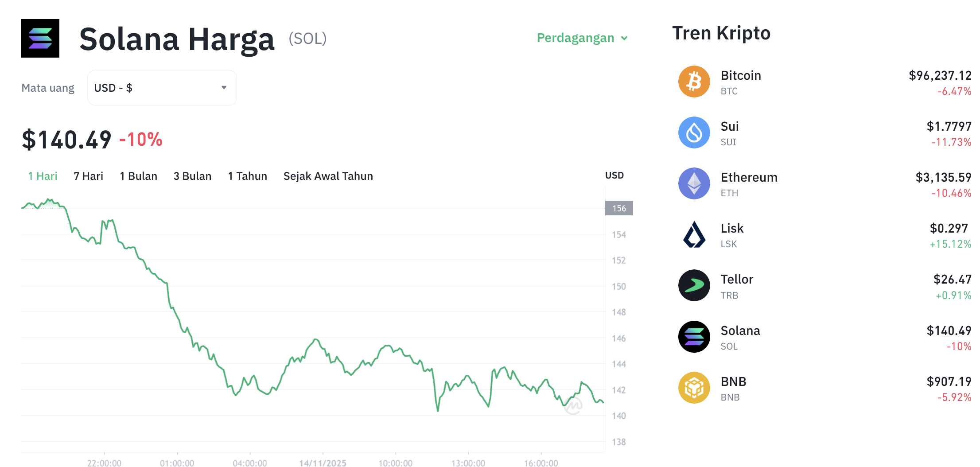Activate the 1 Bulan time filter
This screenshot has height=467, width=980.
[138, 176]
